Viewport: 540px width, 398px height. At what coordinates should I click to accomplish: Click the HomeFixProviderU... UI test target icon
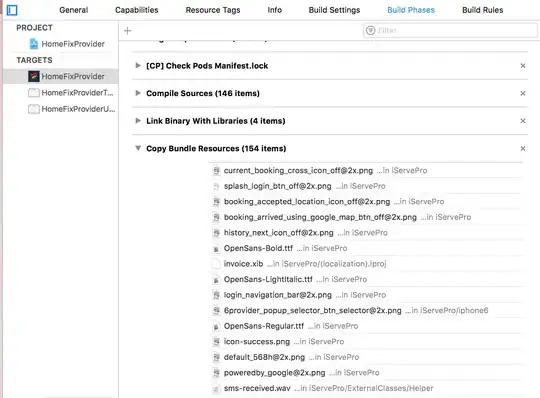click(34, 109)
